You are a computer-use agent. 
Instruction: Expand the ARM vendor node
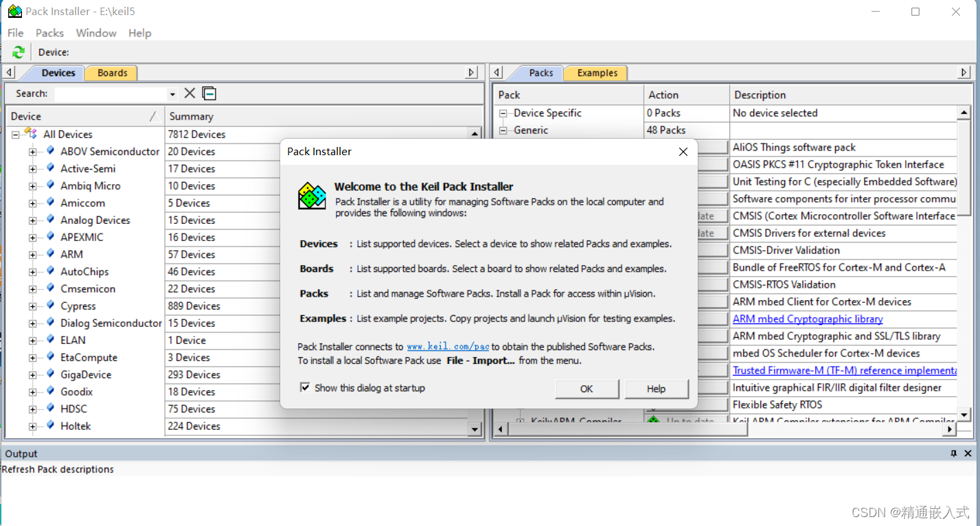[x=32, y=255]
